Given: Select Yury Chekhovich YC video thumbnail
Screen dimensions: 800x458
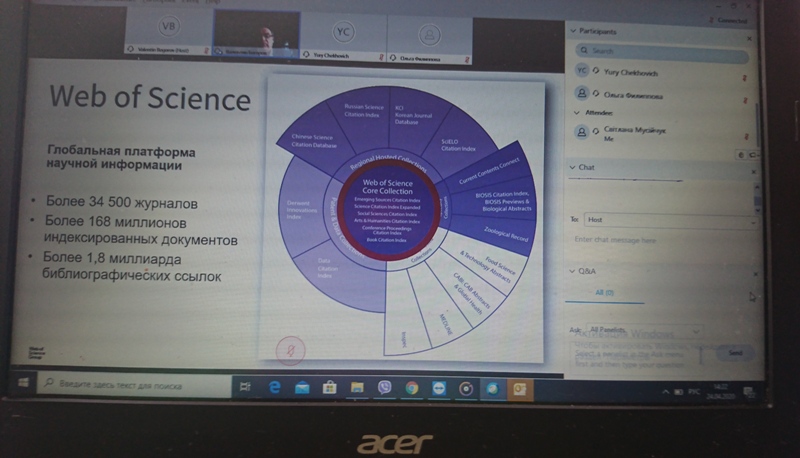Looking at the screenshot, I should pos(343,37).
